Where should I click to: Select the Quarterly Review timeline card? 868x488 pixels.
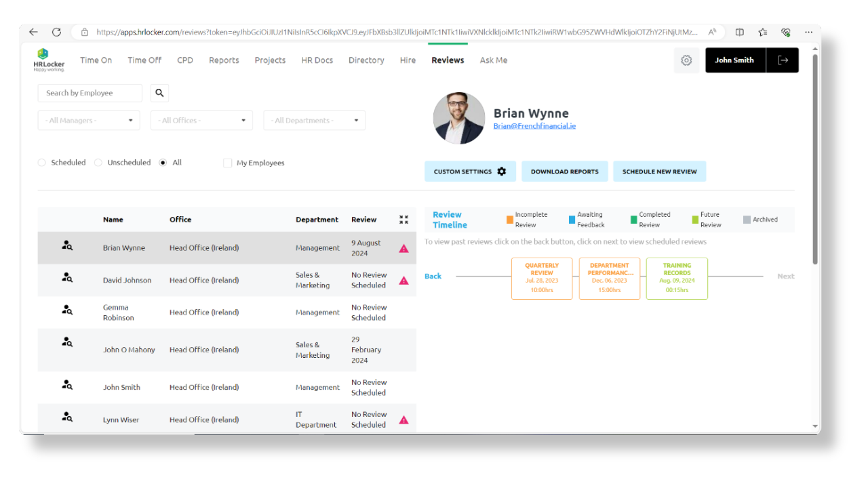[x=541, y=278]
